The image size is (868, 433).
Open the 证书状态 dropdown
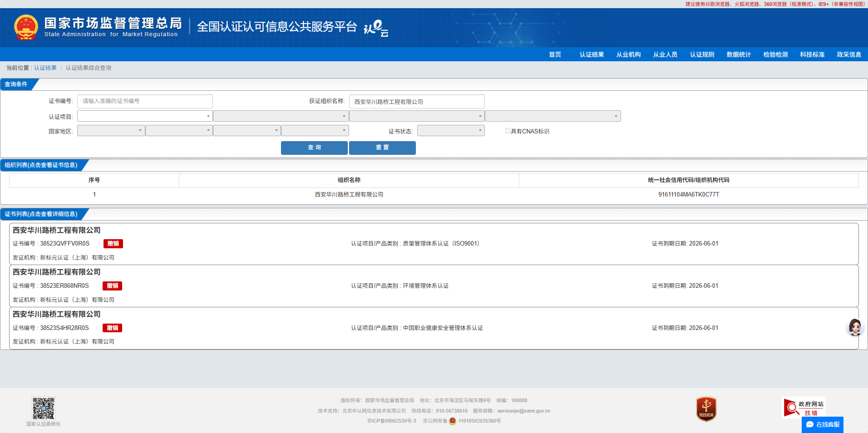click(x=450, y=131)
